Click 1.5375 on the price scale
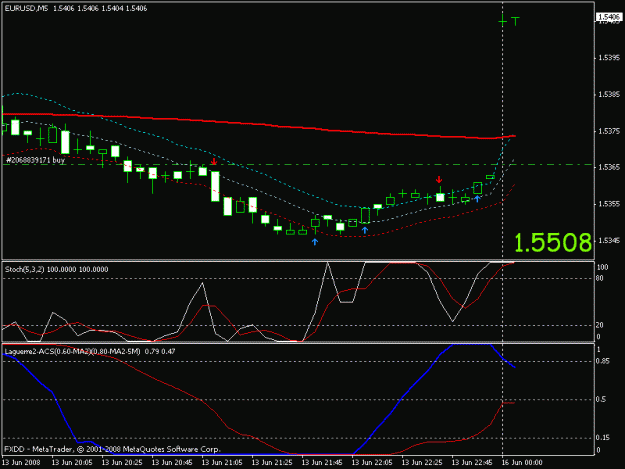Screen dimensions: 625x469 pos(609,131)
